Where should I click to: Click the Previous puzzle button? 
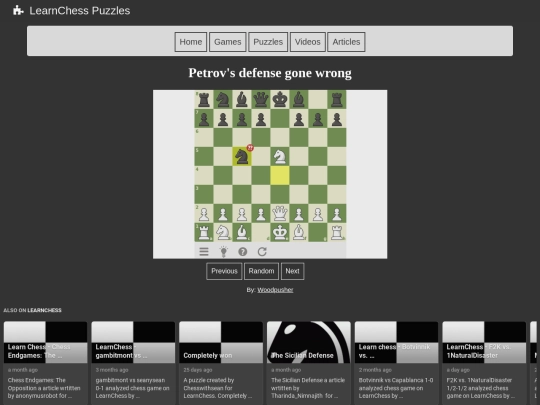[x=224, y=271]
